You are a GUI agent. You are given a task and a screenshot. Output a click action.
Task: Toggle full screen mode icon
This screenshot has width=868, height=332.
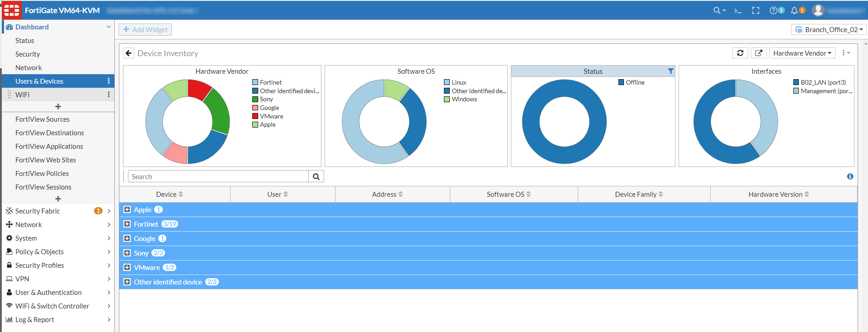pos(755,10)
